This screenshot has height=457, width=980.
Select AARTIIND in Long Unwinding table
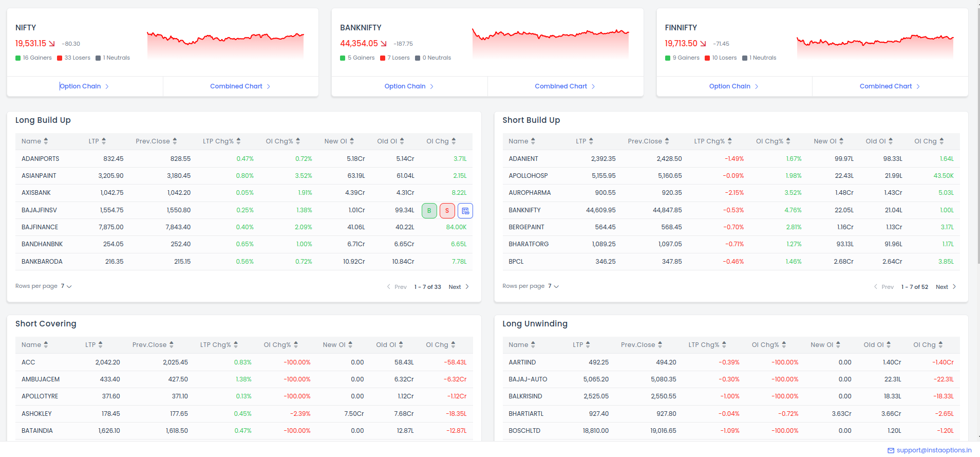click(x=522, y=362)
